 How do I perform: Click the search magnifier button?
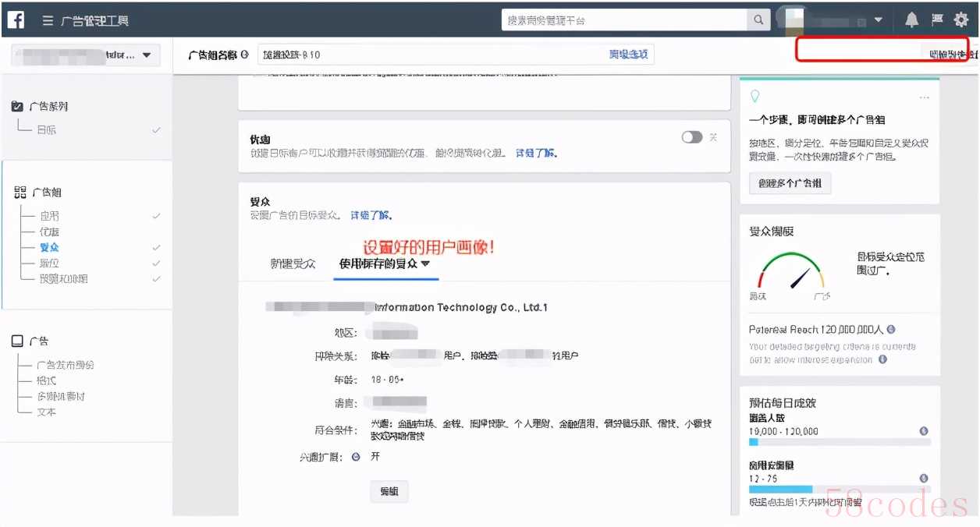pyautogui.click(x=758, y=20)
